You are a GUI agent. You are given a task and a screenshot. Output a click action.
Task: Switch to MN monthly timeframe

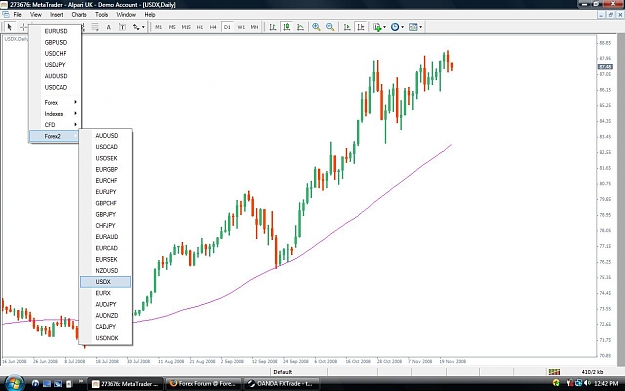tap(254, 27)
